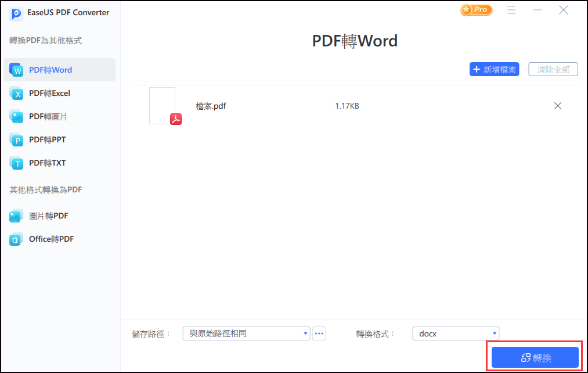The image size is (588, 373).
Task: Open the 檔案.pdf thumbnail preview
Action: point(162,106)
